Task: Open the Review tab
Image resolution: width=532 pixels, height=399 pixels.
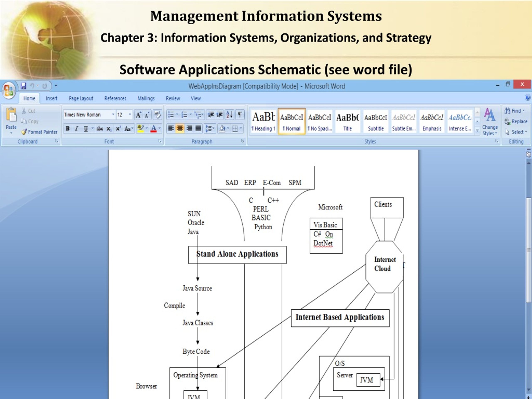Action: [173, 98]
